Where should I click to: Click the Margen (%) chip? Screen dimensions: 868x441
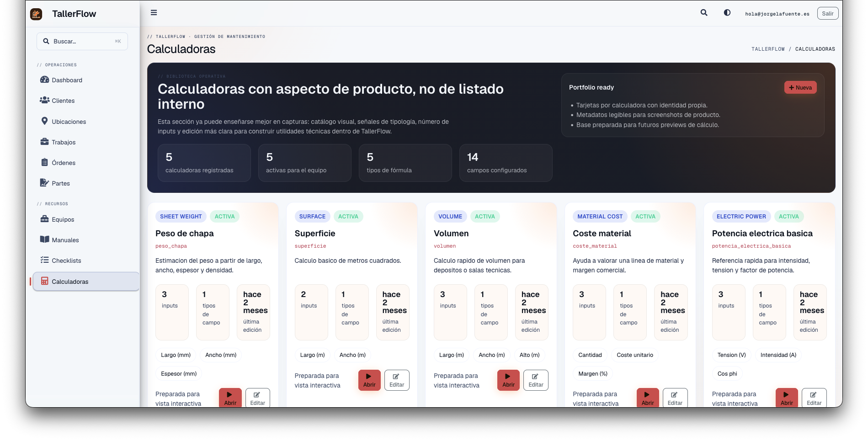tap(593, 374)
